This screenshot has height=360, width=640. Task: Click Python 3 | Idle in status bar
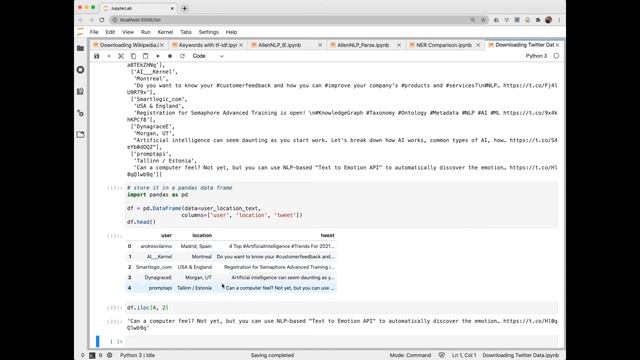(x=137, y=355)
